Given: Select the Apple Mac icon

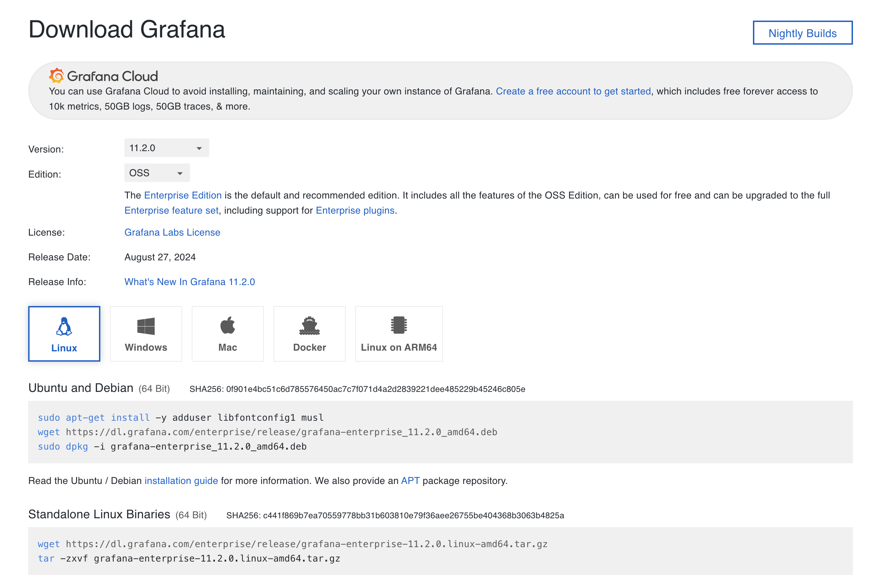Looking at the screenshot, I should pos(228,325).
